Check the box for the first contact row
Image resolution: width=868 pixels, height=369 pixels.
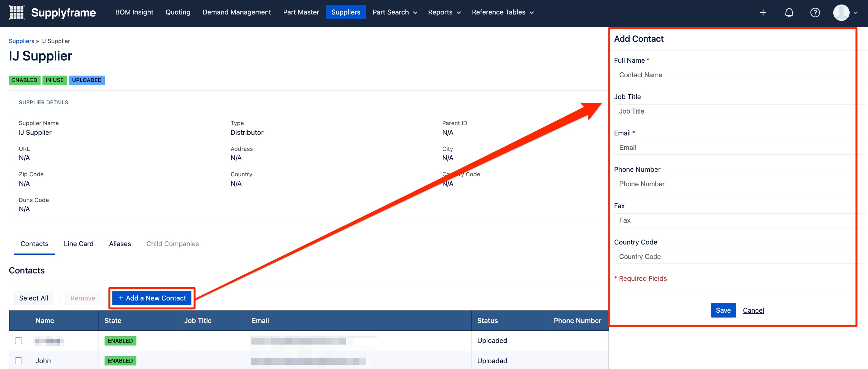tap(19, 340)
